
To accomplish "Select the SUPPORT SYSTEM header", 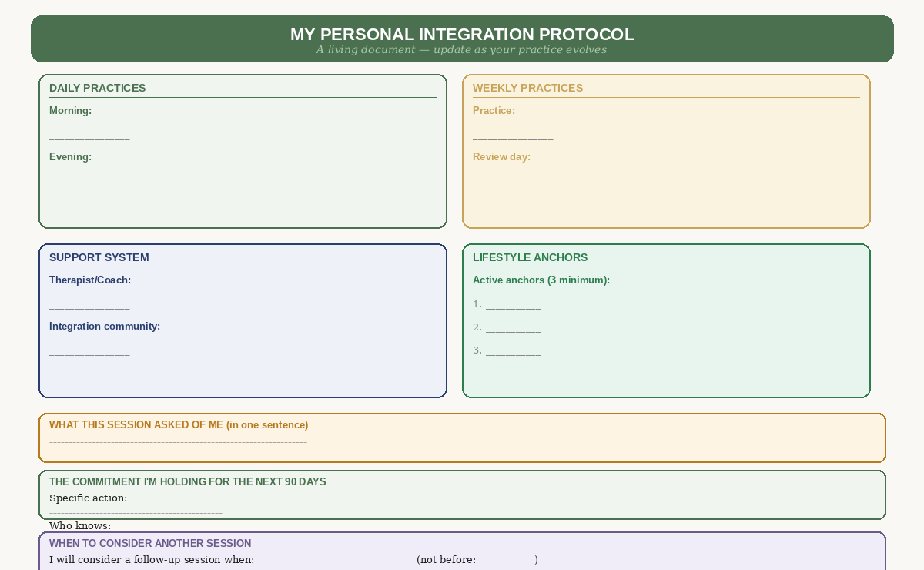I will point(99,257).
